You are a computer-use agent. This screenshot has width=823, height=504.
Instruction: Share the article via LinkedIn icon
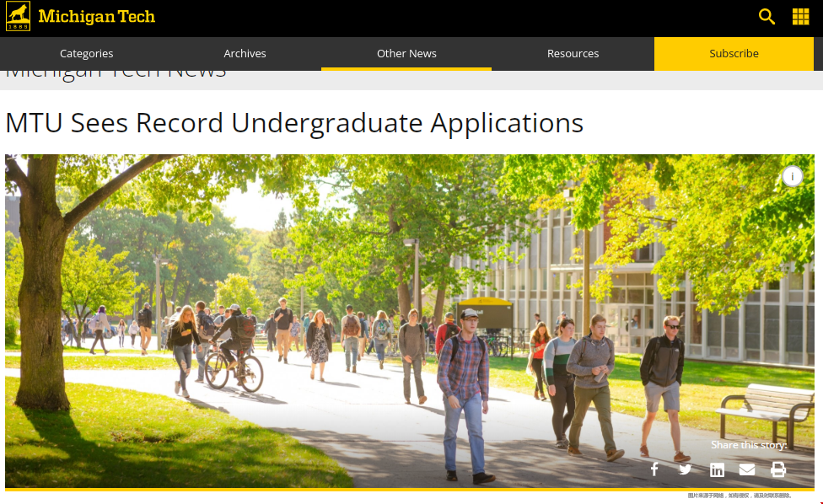pos(717,469)
